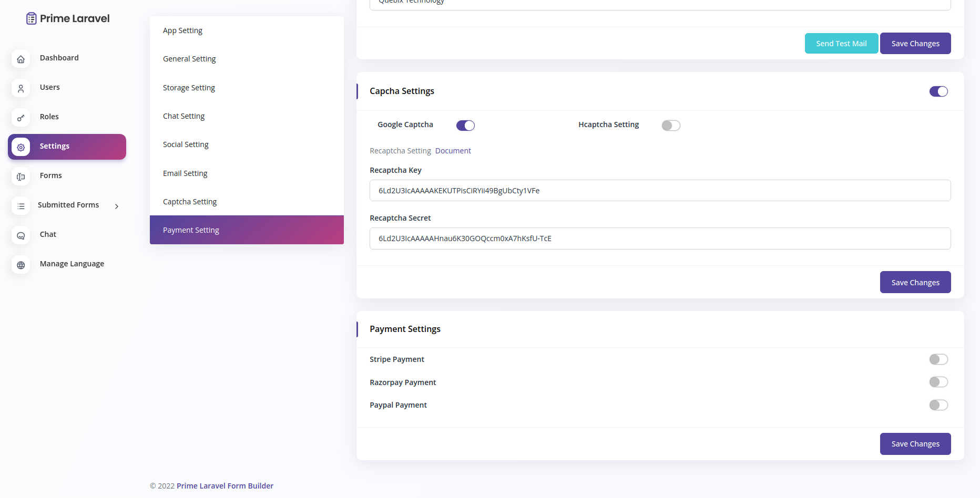The height and width of the screenshot is (498, 980).
Task: Select Captcha Setting from settings menu
Action: click(190, 201)
